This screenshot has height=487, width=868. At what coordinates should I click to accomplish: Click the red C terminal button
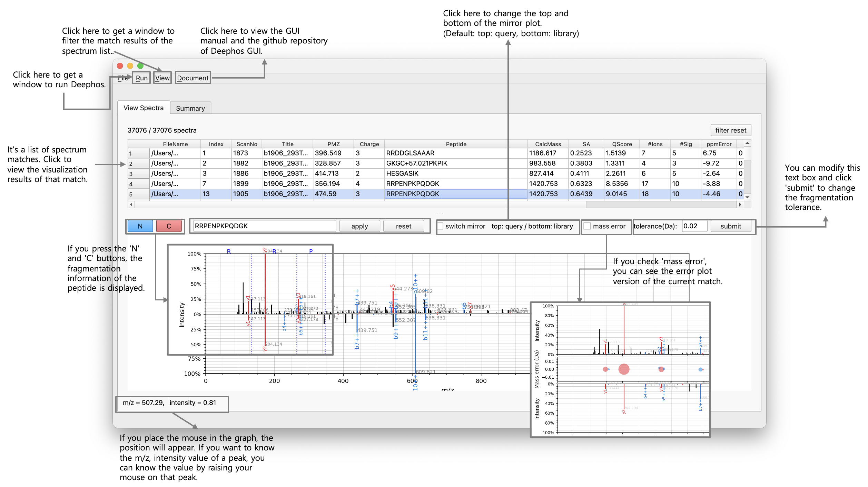click(x=169, y=226)
